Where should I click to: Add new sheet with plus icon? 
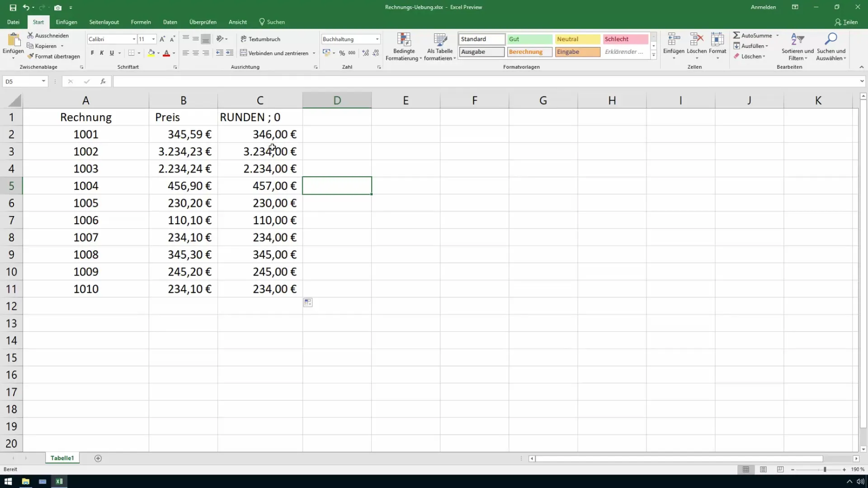coord(98,458)
